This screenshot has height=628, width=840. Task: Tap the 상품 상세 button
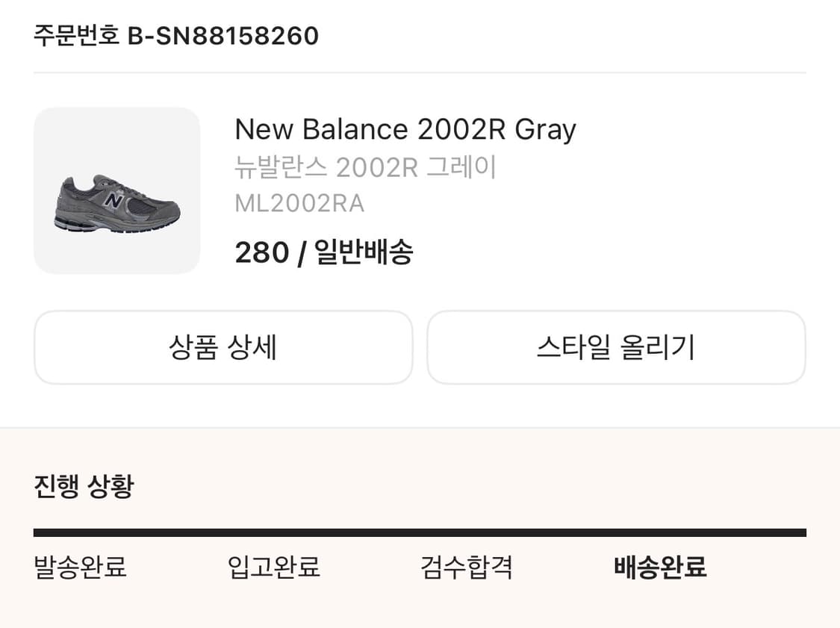223,347
